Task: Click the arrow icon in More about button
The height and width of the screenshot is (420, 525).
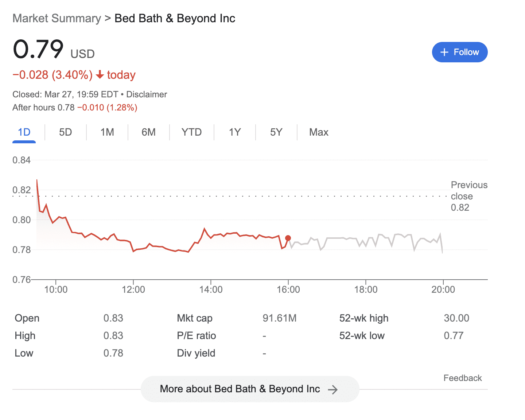Action: coord(333,389)
